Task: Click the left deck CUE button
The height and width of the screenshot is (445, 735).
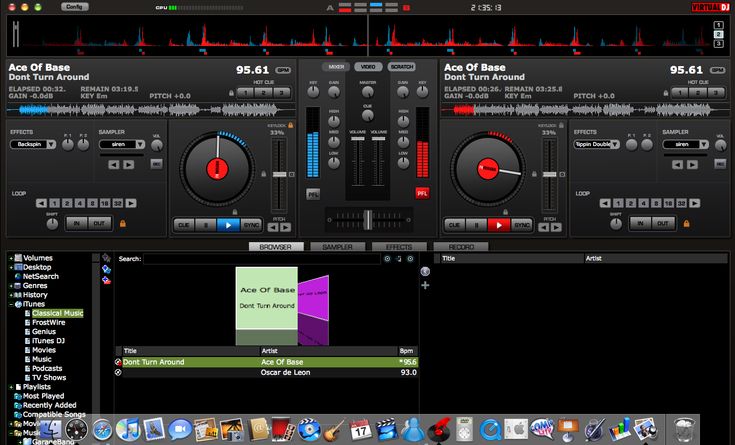Action: (184, 225)
